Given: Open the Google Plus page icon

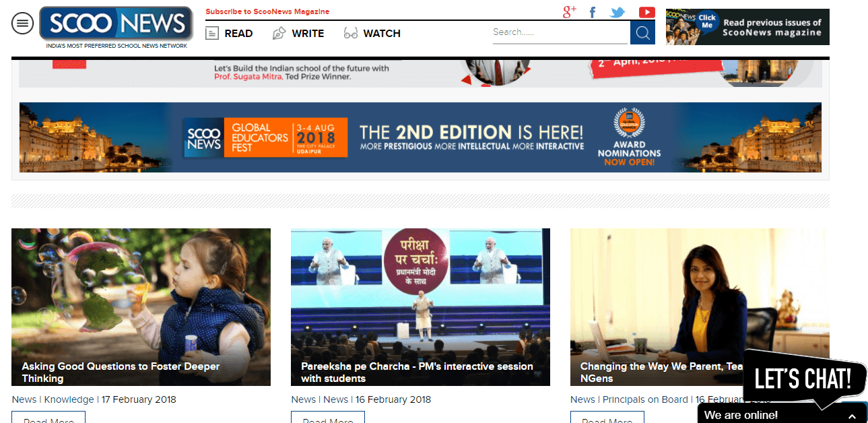Looking at the screenshot, I should click(570, 12).
